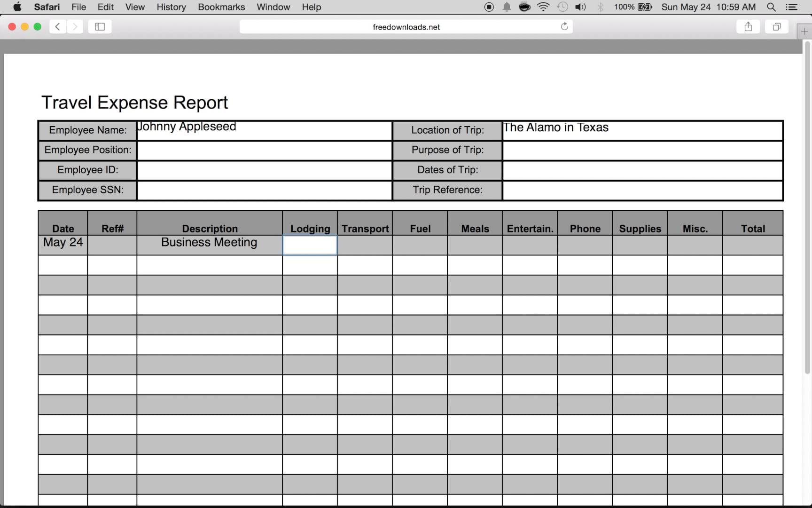
Task: Click the Share button in Safari toolbar
Action: coord(748,27)
